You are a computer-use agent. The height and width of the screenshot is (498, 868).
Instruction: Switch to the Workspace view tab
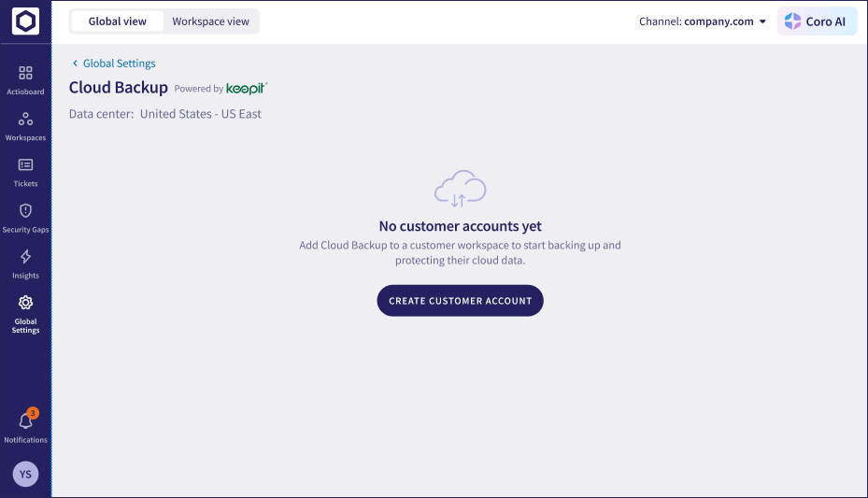click(210, 21)
